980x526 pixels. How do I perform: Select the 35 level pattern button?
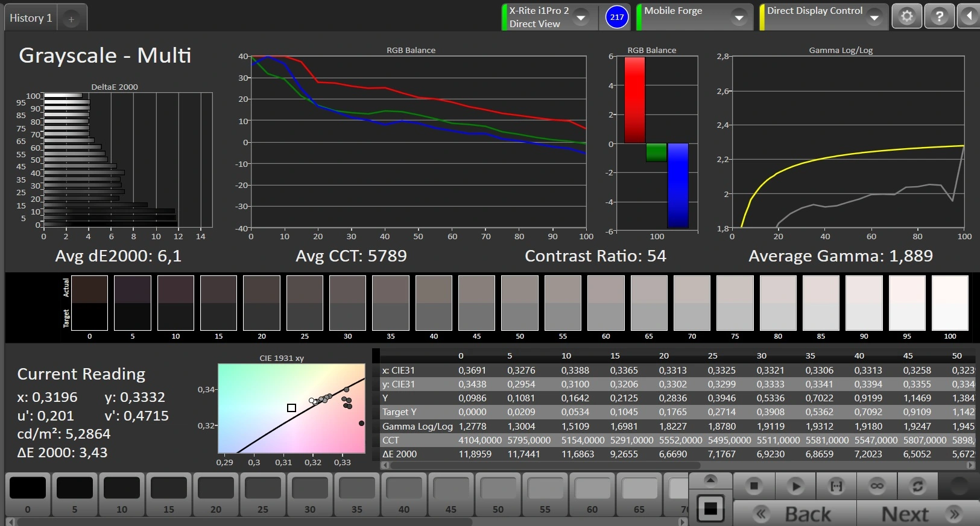point(357,495)
